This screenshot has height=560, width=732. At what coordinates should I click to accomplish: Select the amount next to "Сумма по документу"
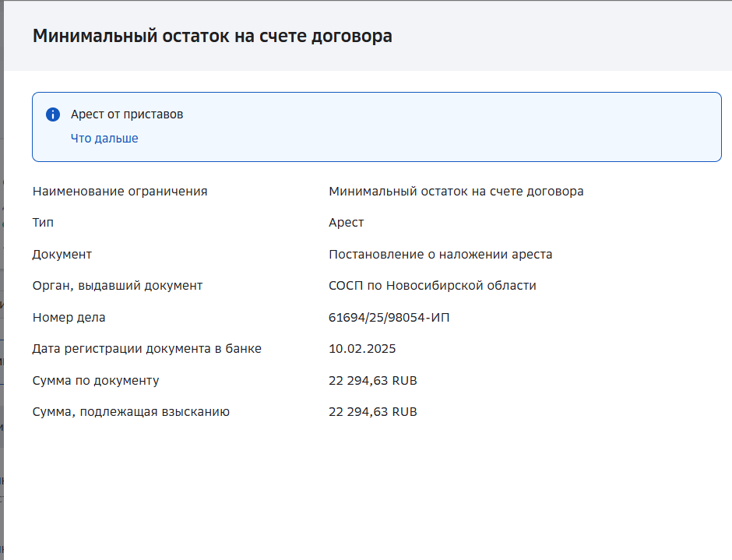[372, 381]
